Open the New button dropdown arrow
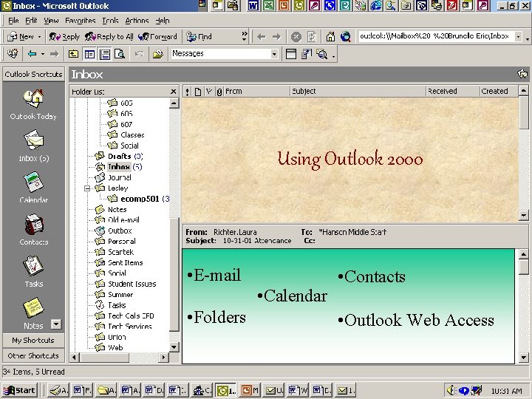This screenshot has height=399, width=532. [x=39, y=37]
